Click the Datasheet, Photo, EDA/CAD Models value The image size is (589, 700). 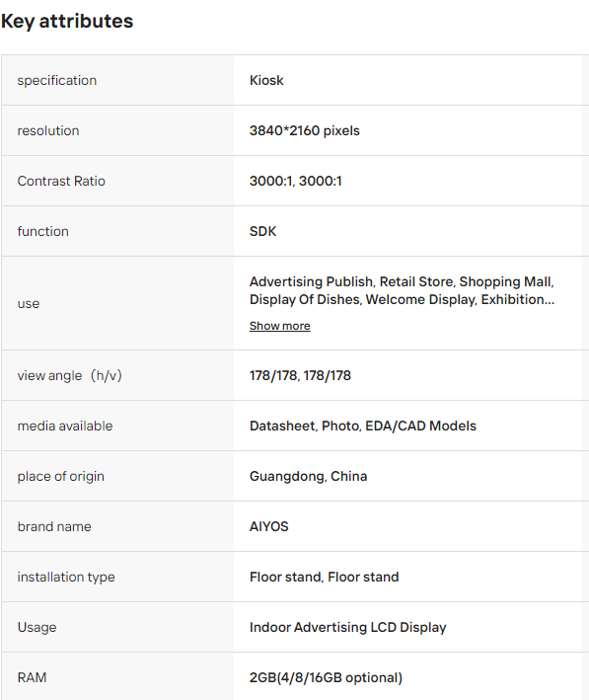point(363,426)
